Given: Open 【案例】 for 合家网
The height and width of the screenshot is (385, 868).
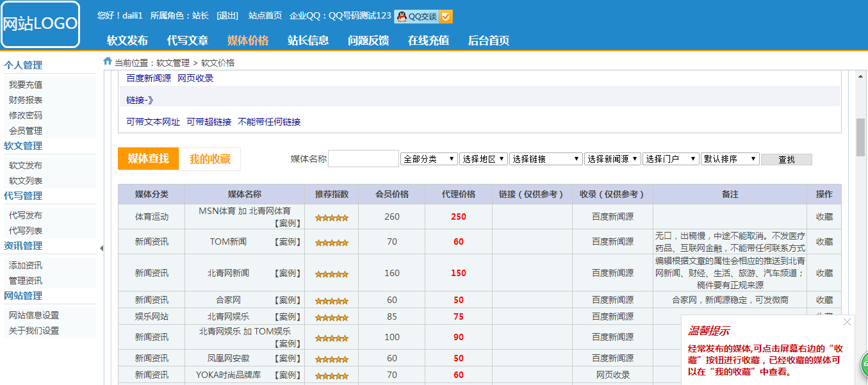Looking at the screenshot, I should coord(288,300).
